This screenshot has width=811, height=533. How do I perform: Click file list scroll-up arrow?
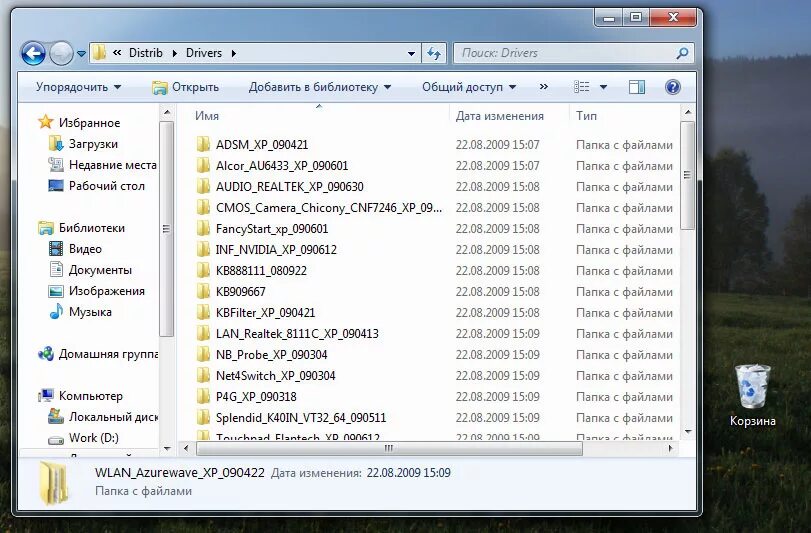point(687,112)
